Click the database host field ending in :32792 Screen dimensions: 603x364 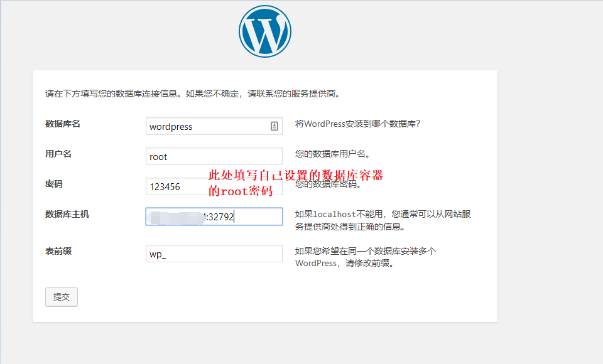(214, 217)
